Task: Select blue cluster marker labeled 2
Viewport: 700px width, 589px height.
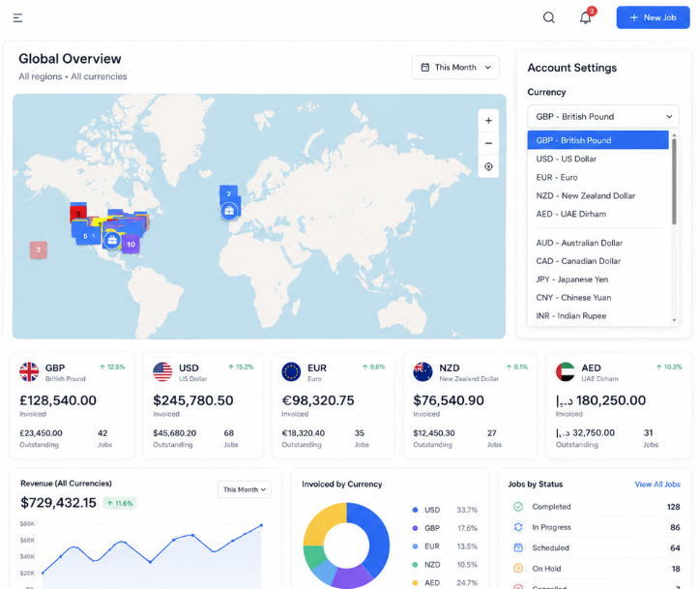Action: 228,193
